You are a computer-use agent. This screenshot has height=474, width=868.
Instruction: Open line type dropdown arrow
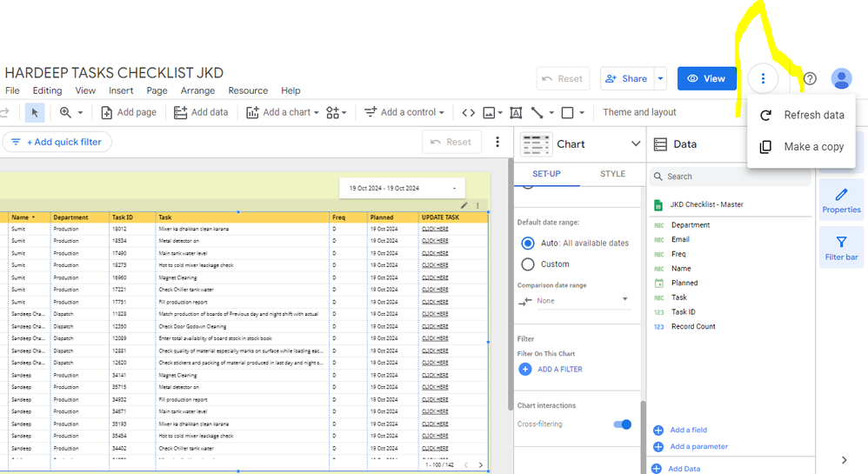click(551, 113)
